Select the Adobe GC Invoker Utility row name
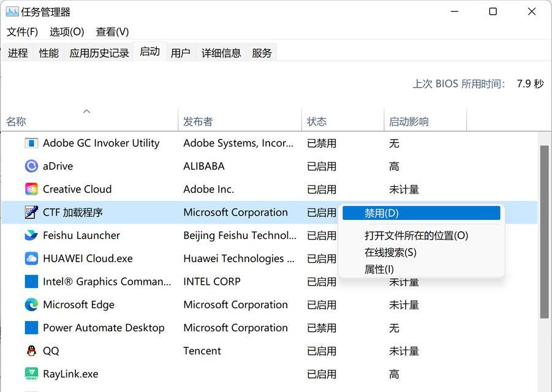The width and height of the screenshot is (552, 392). 101,143
